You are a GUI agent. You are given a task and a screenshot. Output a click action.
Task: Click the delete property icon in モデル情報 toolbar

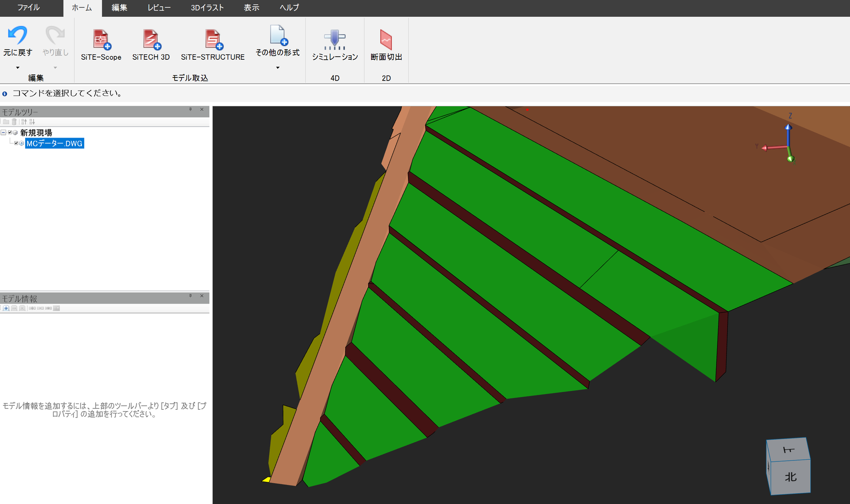click(40, 308)
